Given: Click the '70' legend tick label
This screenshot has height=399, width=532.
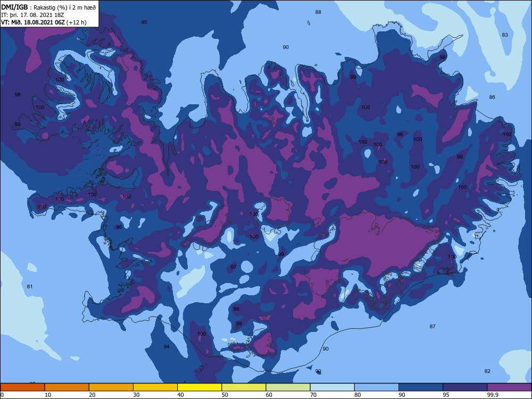Looking at the screenshot, I should [x=313, y=395].
